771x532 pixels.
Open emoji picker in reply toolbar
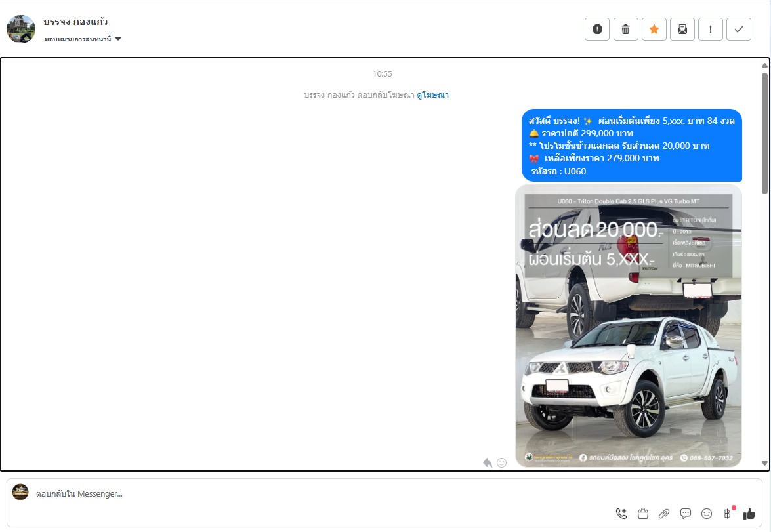point(707,514)
